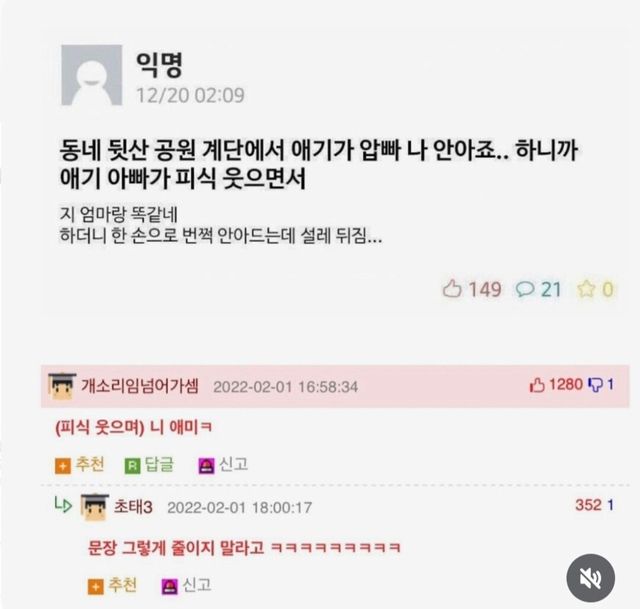Click 답글 to reply to top comment
The image size is (640, 609).
tap(149, 465)
